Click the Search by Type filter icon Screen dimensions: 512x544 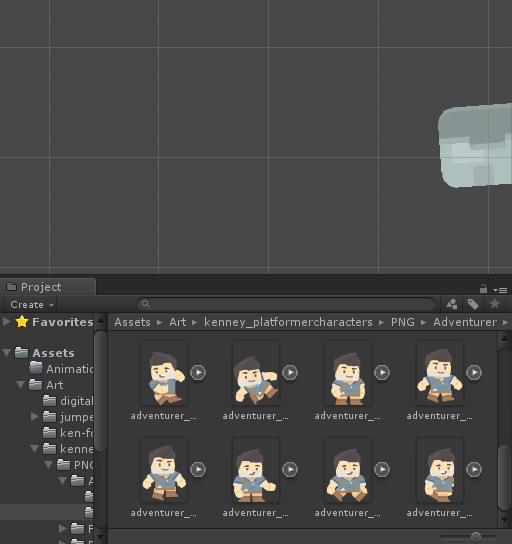(451, 304)
